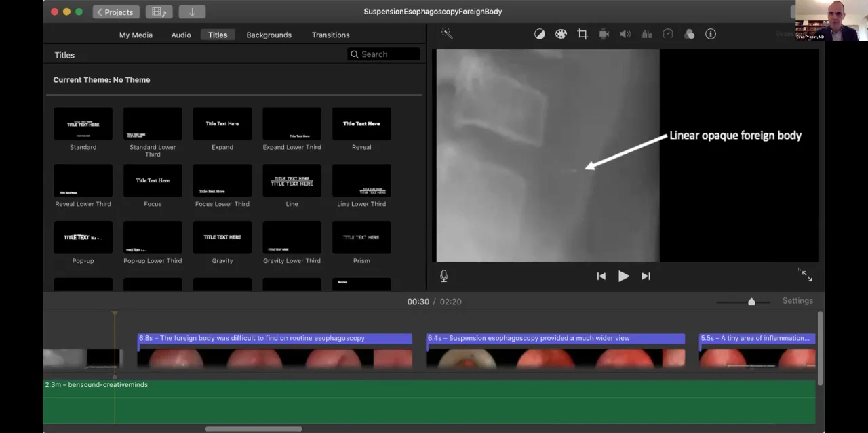Click into the titles Search field
Screen dimensions: 868x433
tap(387, 54)
